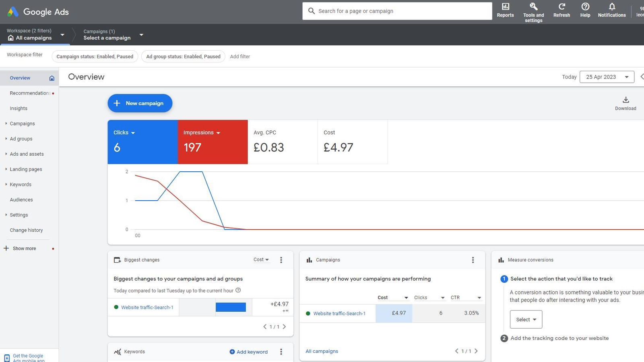The width and height of the screenshot is (644, 362).
Task: Go to next page in Campaigns card
Action: click(x=476, y=351)
